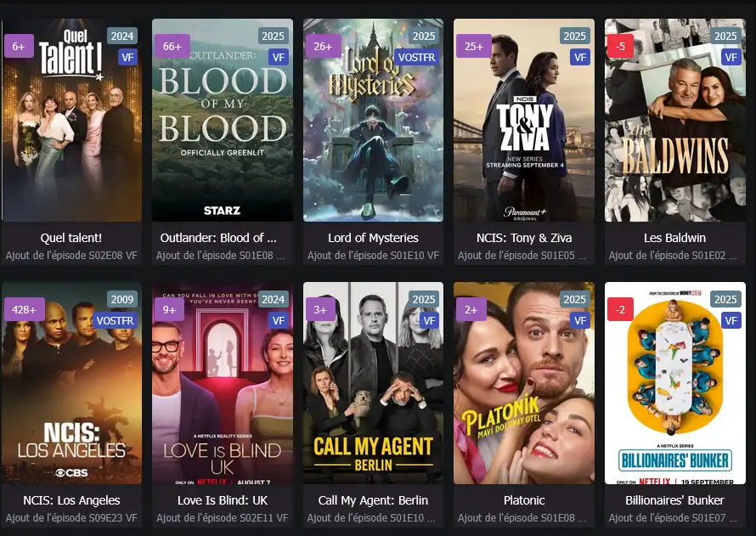
Task: Select the Call My Agent: Berlin poster
Action: [x=373, y=383]
